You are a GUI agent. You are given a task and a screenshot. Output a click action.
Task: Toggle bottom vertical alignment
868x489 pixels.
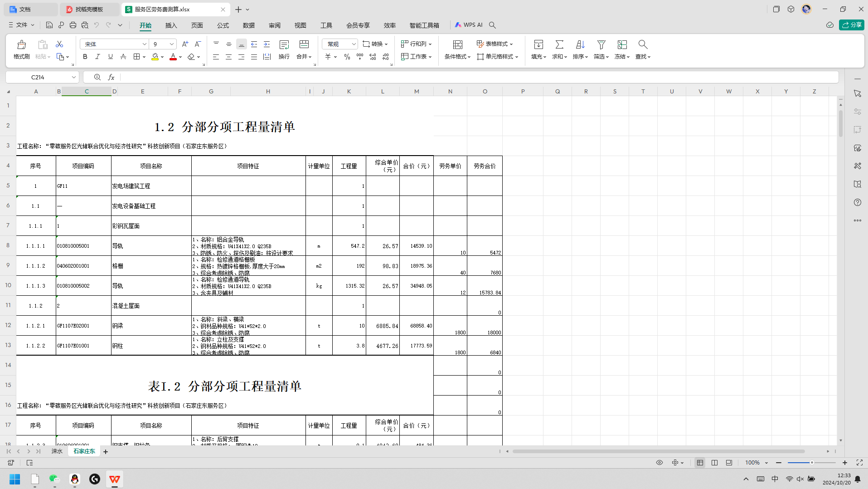241,44
